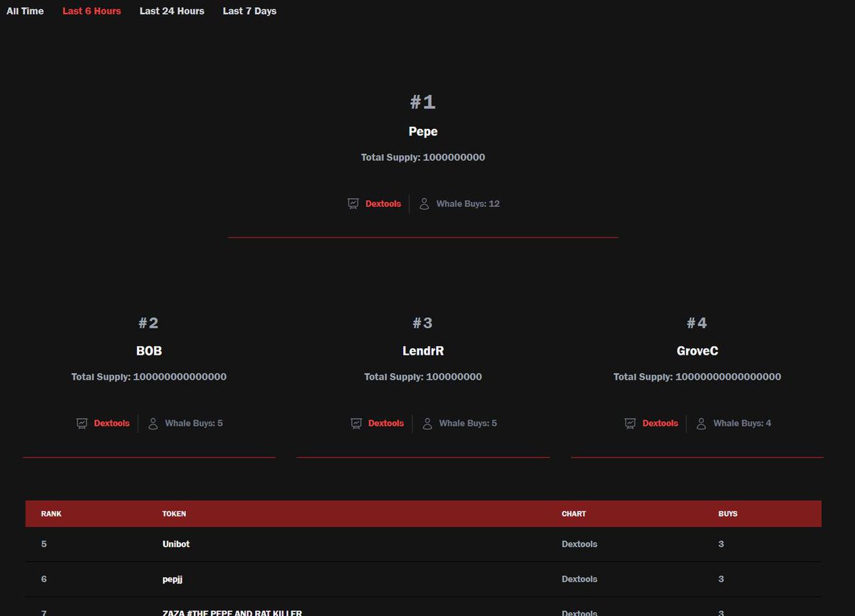The height and width of the screenshot is (616, 855).
Task: Click the TOKEN column header
Action: coord(174,513)
